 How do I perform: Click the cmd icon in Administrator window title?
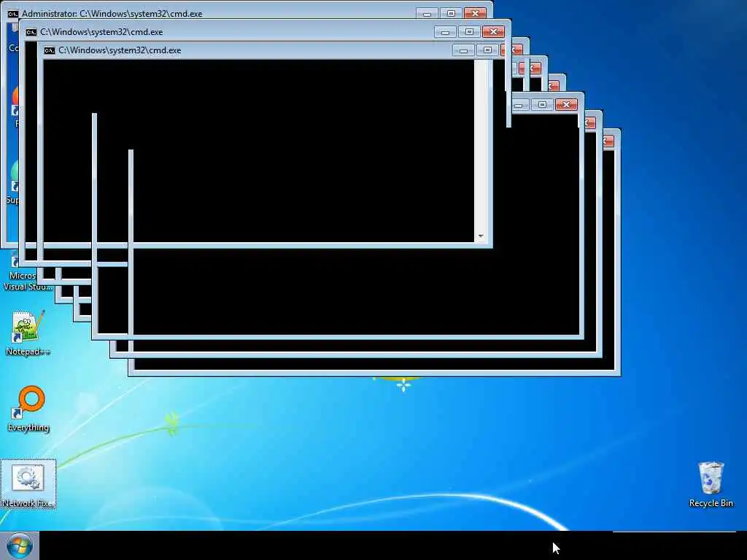[x=13, y=14]
